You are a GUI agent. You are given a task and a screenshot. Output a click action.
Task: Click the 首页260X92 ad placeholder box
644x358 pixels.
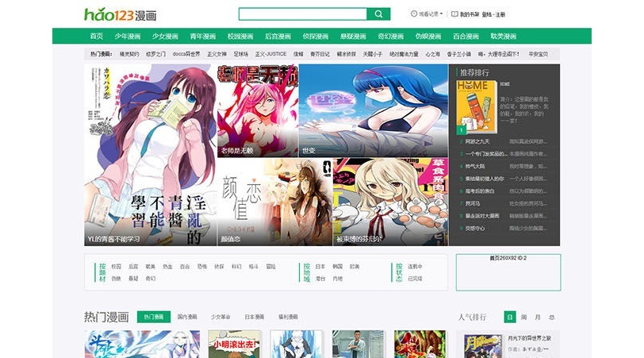tap(508, 272)
